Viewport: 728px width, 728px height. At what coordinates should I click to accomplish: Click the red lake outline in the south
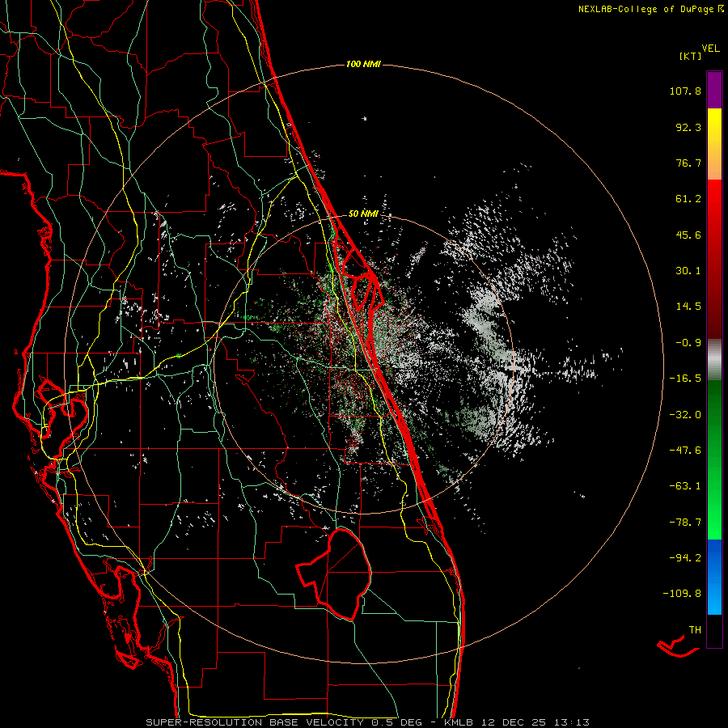(334, 574)
